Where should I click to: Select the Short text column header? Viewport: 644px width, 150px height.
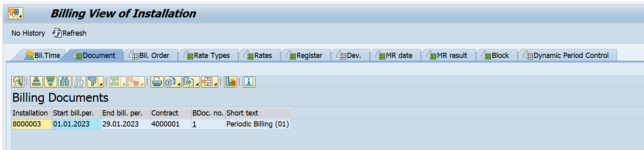point(258,113)
